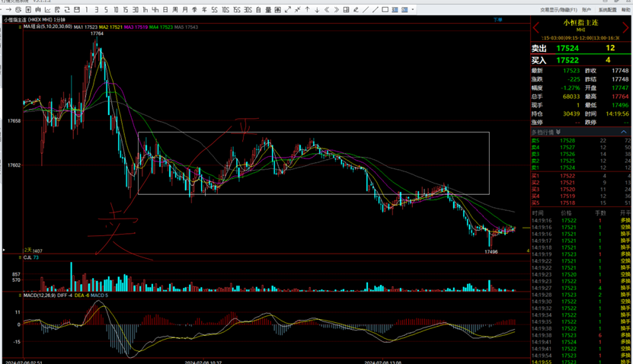Click the forward arrow toolbar icon
The width and height of the screenshot is (633, 364).
pyautogui.click(x=8, y=10)
